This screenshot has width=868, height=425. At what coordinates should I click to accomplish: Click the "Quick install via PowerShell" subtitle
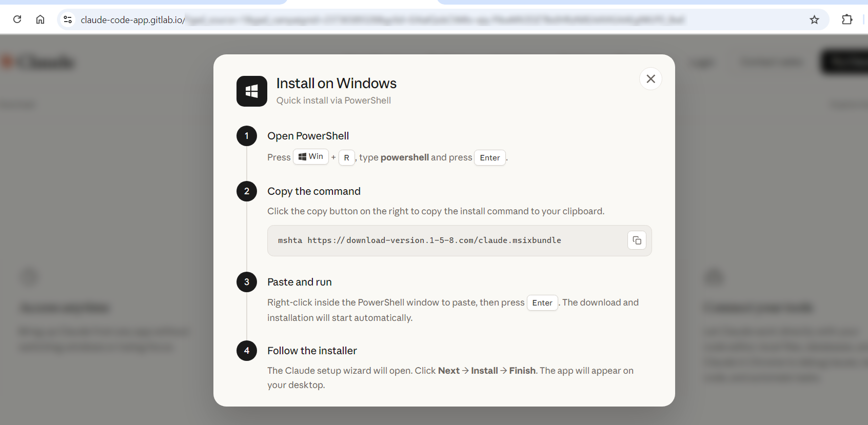click(333, 100)
